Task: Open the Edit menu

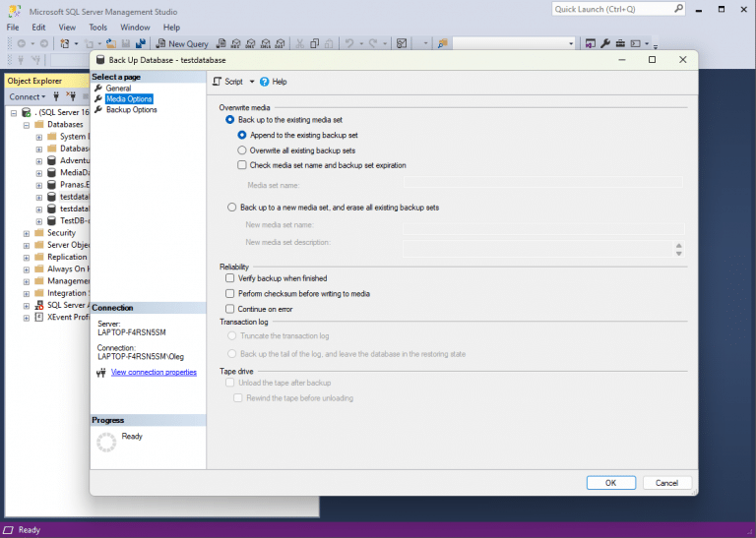Action: pos(38,28)
